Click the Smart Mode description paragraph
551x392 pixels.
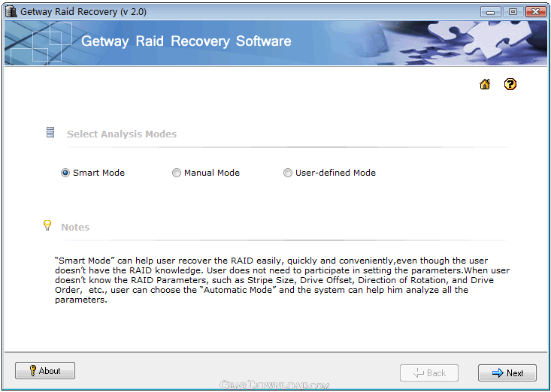coord(274,280)
